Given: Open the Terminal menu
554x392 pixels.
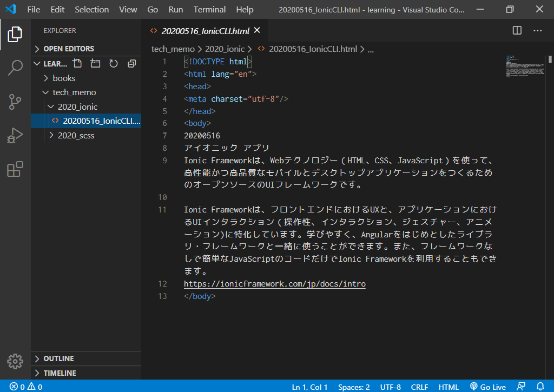Looking at the screenshot, I should 209,10.
